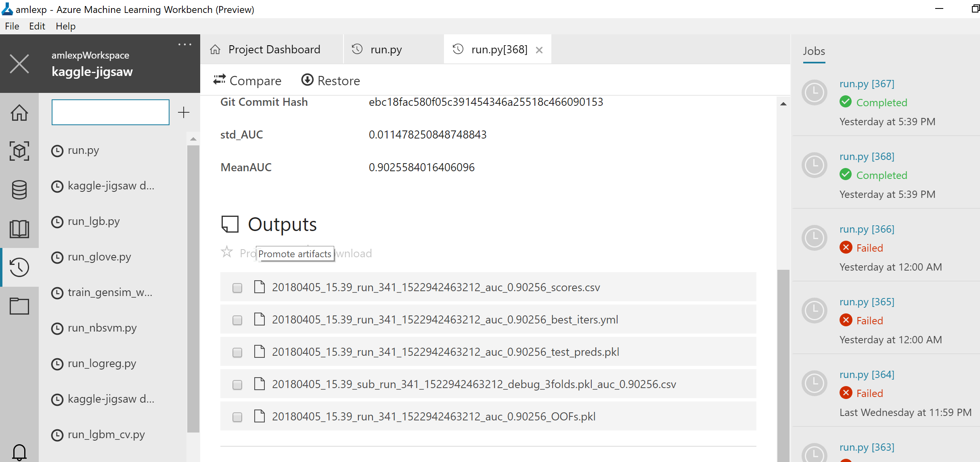Click the std_AUC value 0.011478250848748843
Image resolution: width=980 pixels, height=462 pixels.
428,134
